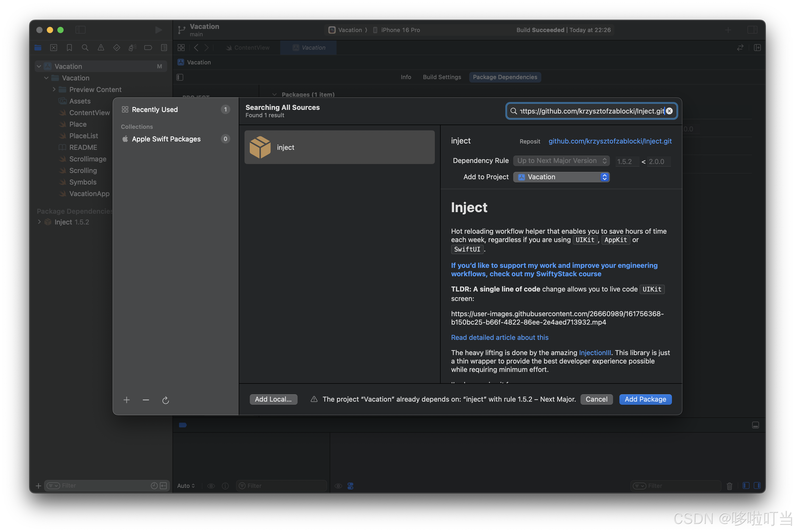Viewport: 795px width, 532px height.
Task: Click the Cancel button
Action: point(596,399)
